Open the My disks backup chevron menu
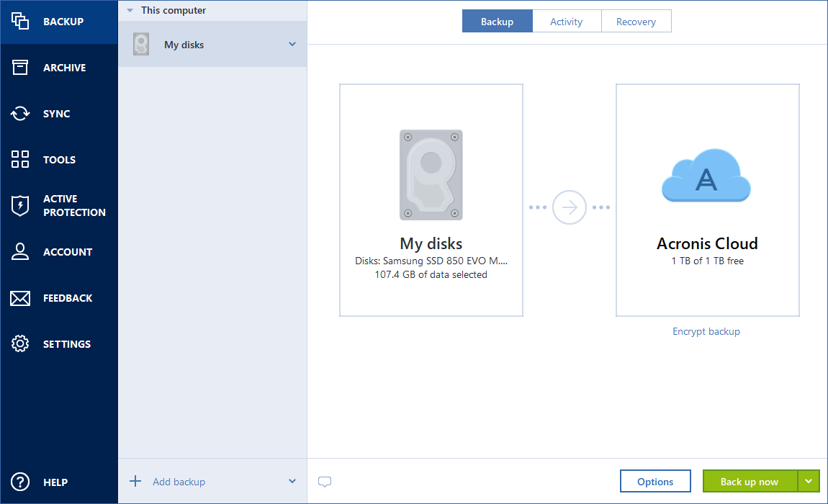Screen dimensions: 828x504 [x=292, y=44]
